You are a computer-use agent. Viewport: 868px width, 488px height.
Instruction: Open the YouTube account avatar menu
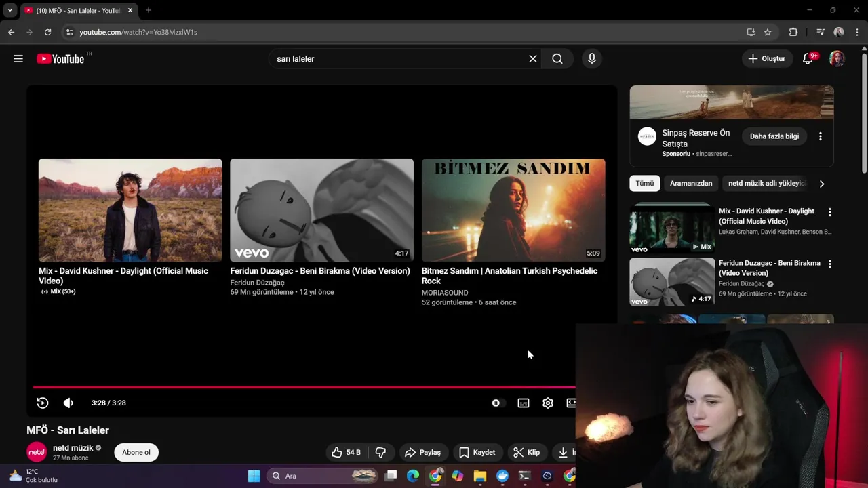tap(837, 59)
